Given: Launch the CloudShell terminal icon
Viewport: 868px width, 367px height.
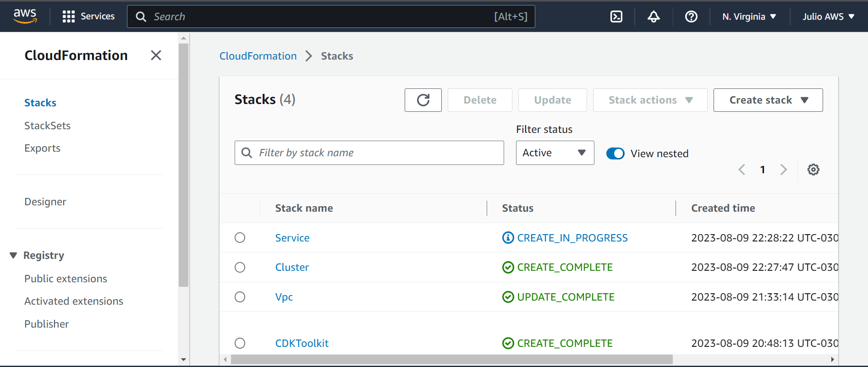Looking at the screenshot, I should tap(616, 16).
